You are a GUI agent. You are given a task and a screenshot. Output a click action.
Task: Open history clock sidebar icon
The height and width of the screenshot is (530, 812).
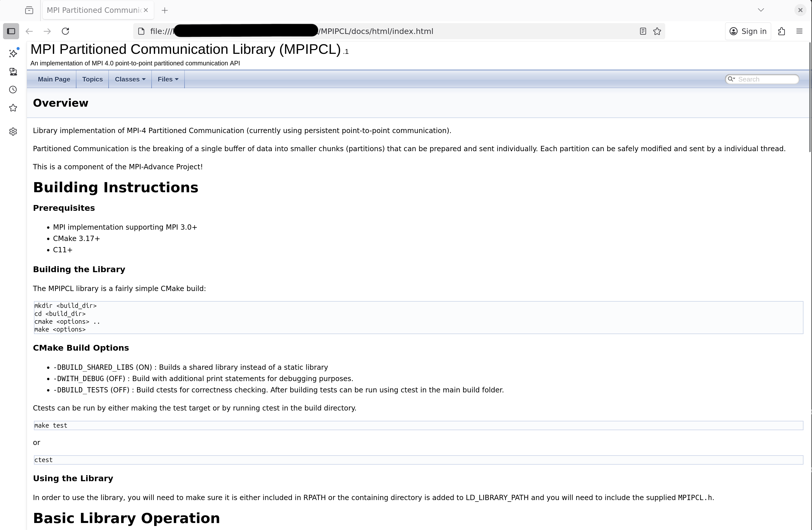click(x=13, y=90)
